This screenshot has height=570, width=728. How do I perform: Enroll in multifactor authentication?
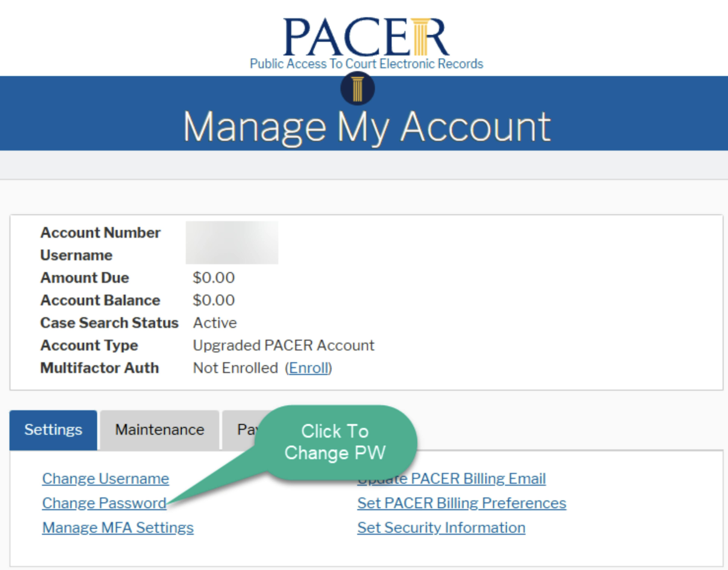[309, 368]
